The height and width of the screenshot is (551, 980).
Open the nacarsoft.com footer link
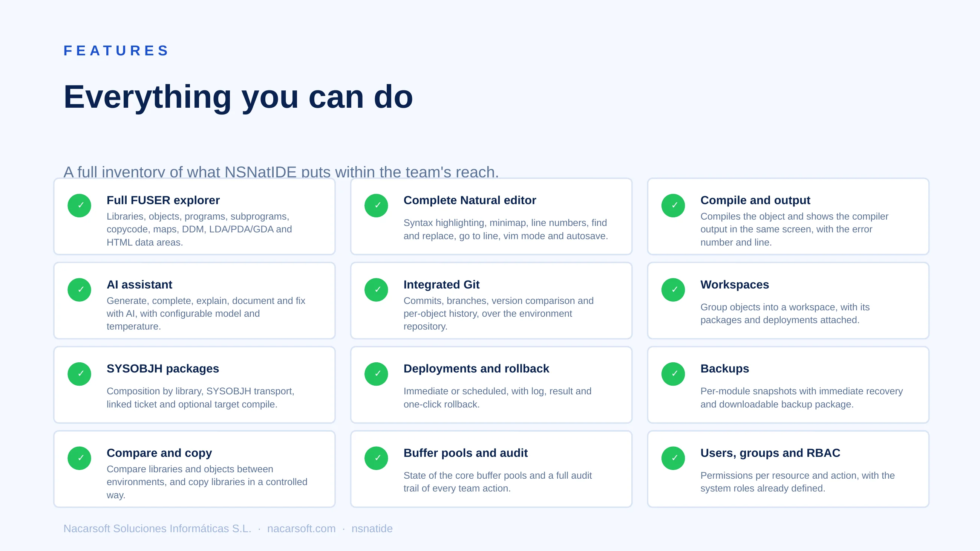point(301,528)
